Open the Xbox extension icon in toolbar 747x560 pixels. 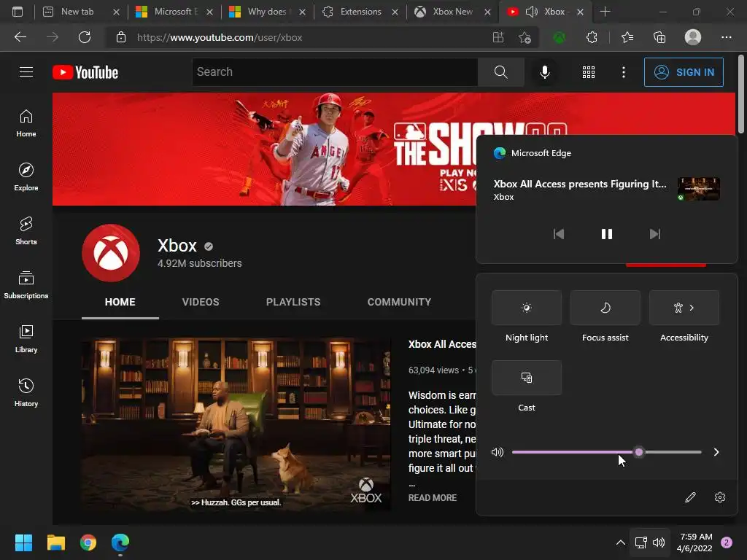560,37
